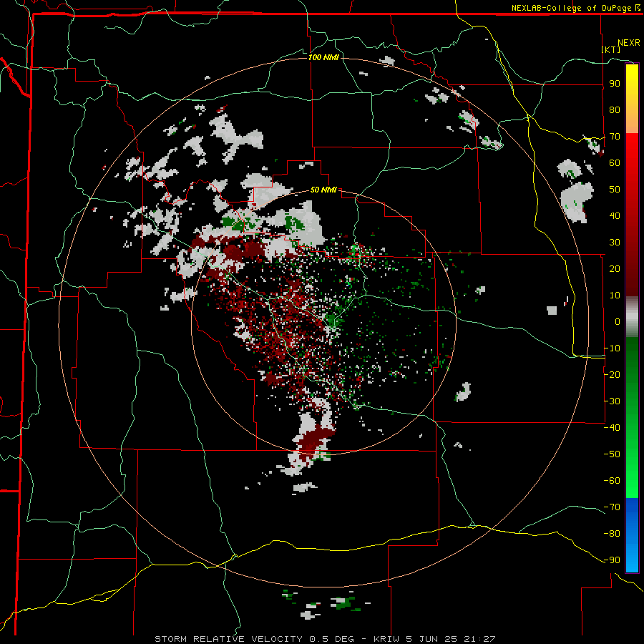Viewport: 644px width, 644px height.
Task: Click the 20 value on velocity scale
Action: [615, 269]
